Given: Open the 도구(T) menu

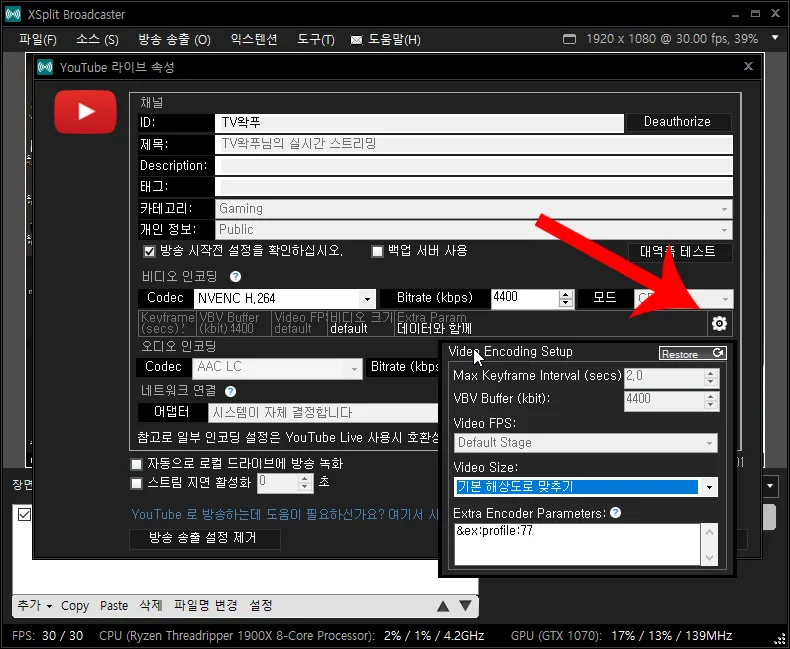Looking at the screenshot, I should click(316, 39).
